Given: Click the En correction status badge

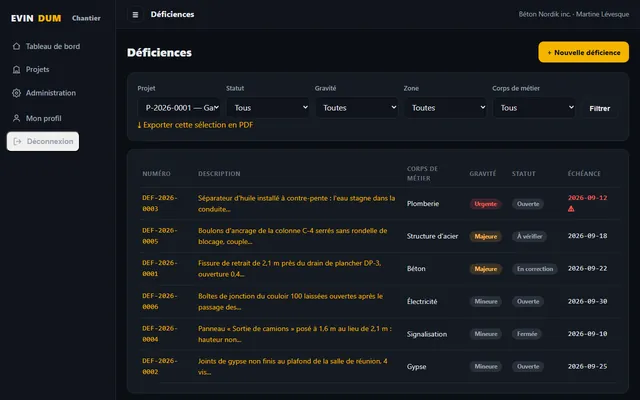Looking at the screenshot, I should tap(535, 269).
